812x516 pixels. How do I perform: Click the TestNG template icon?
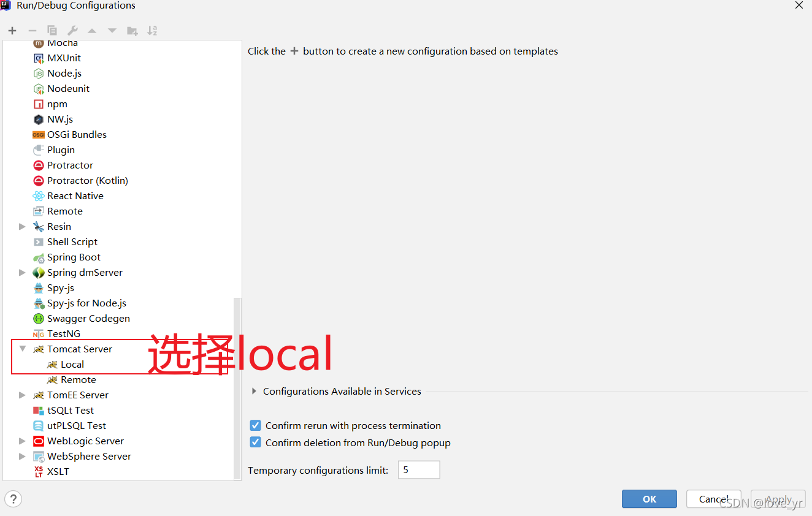pos(39,334)
